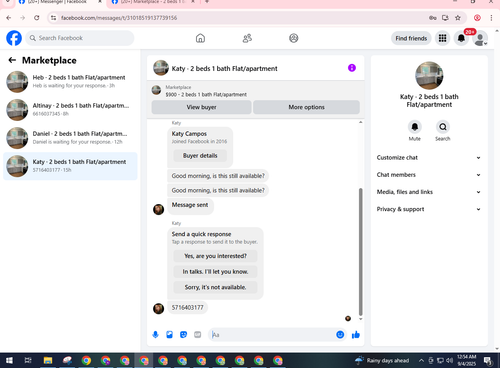Switch to Marketplace 2 beds browser tab

[x=153, y=2]
